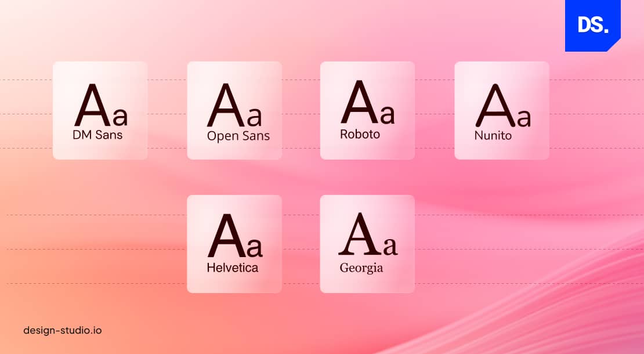
Task: Click the "Nunito" label
Action: [x=493, y=136]
